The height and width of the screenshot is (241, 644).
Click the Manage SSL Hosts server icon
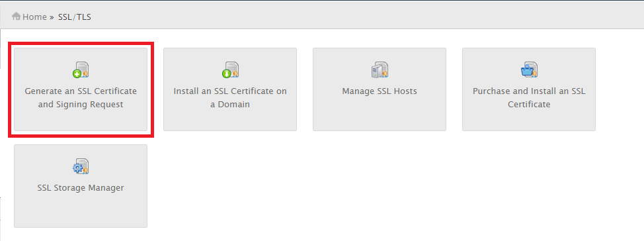tap(380, 70)
